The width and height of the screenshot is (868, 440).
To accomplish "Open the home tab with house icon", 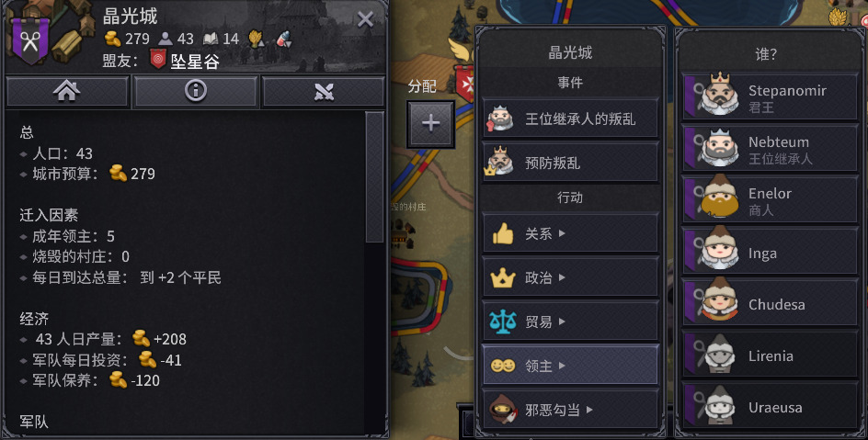I will [67, 91].
